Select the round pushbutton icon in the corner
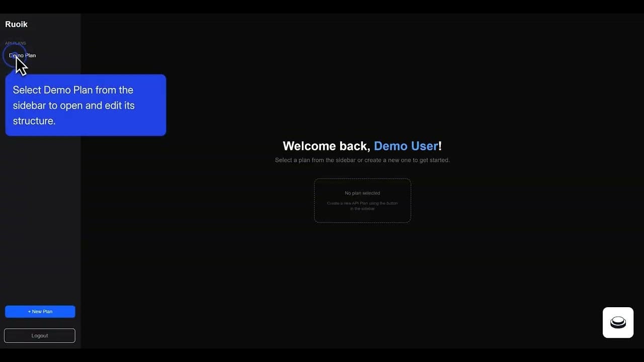644x362 pixels. coord(618,322)
